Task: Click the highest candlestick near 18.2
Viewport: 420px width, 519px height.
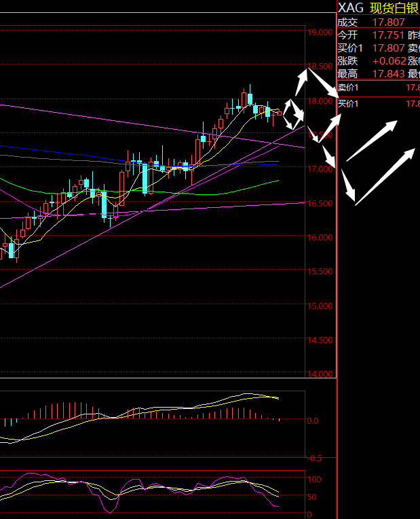Action: (250, 99)
